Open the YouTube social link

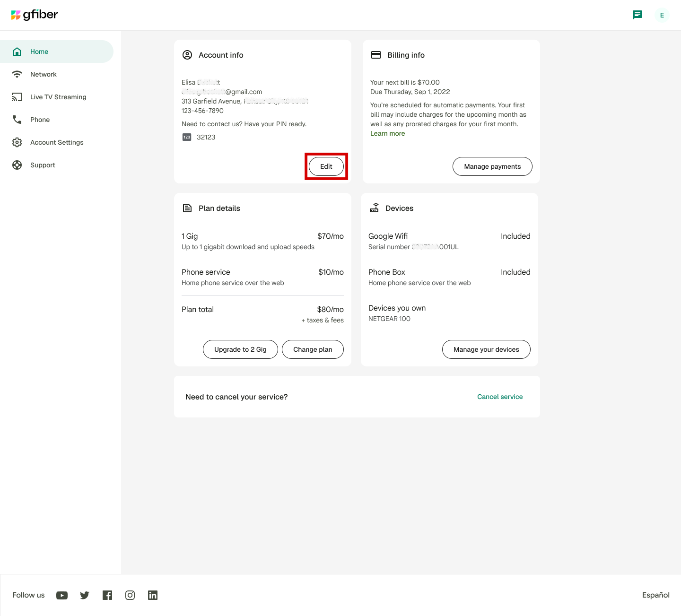point(62,595)
